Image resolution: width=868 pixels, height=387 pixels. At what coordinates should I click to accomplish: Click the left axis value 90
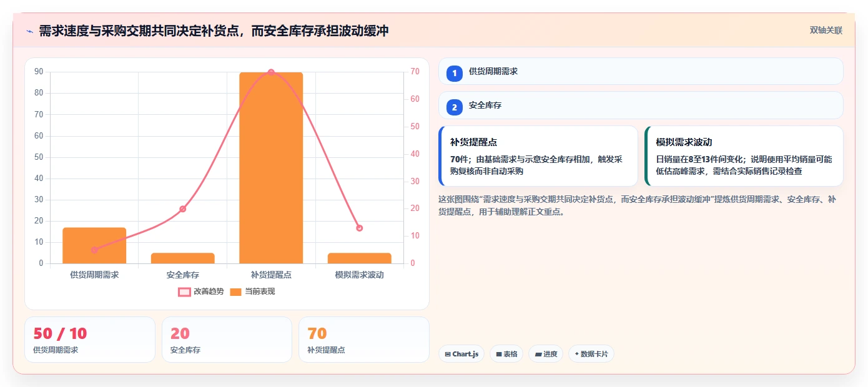point(39,72)
